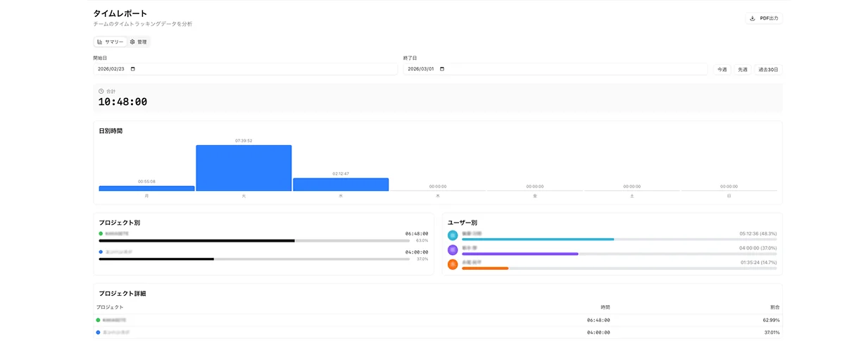
Task: Click the タイムレポート page title
Action: (120, 13)
